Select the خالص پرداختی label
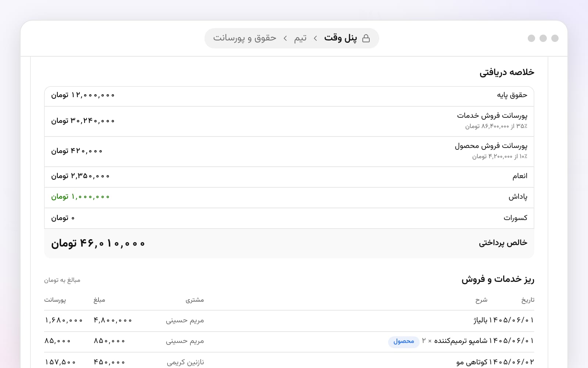This screenshot has width=588, height=368. 503,243
